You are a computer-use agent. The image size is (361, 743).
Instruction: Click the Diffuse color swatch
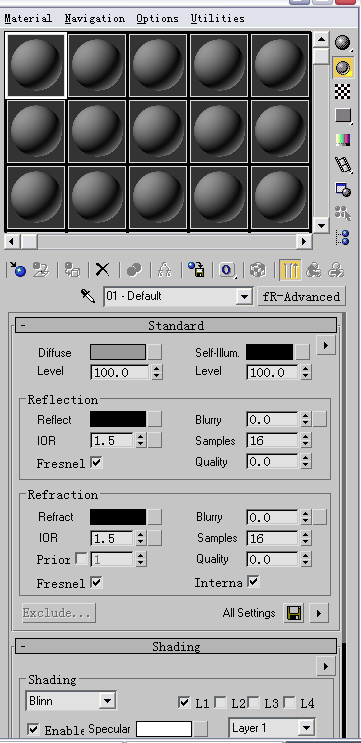pos(118,352)
